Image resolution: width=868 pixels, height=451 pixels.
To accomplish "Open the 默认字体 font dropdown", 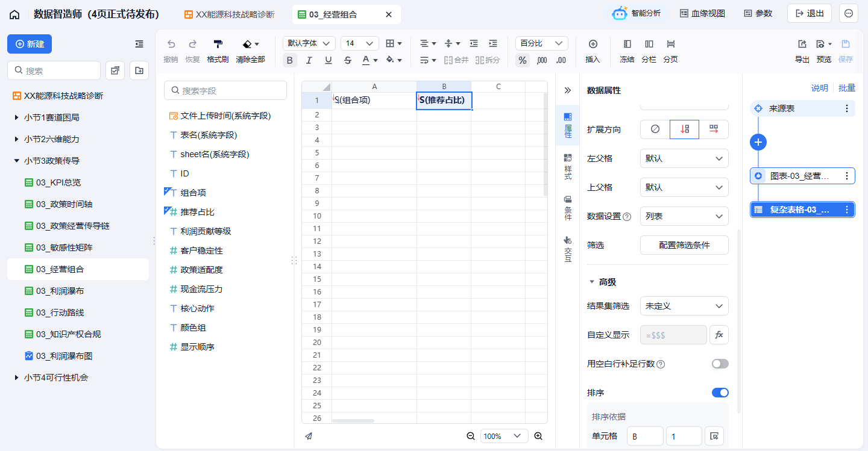I will point(309,43).
